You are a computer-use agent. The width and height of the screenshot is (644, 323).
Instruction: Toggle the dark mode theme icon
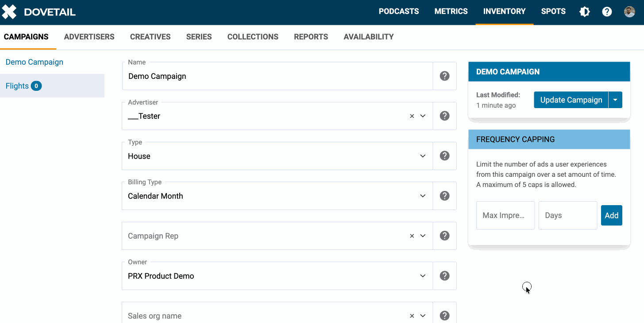click(585, 12)
